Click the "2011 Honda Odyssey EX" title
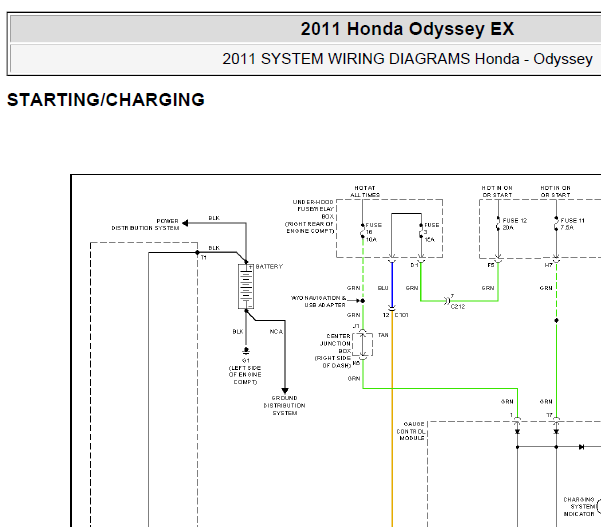Image resolution: width=601 pixels, height=527 pixels. [x=407, y=29]
